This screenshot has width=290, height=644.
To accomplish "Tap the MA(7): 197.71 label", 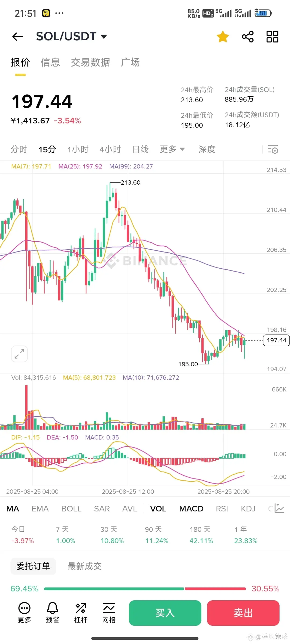I will (31, 166).
